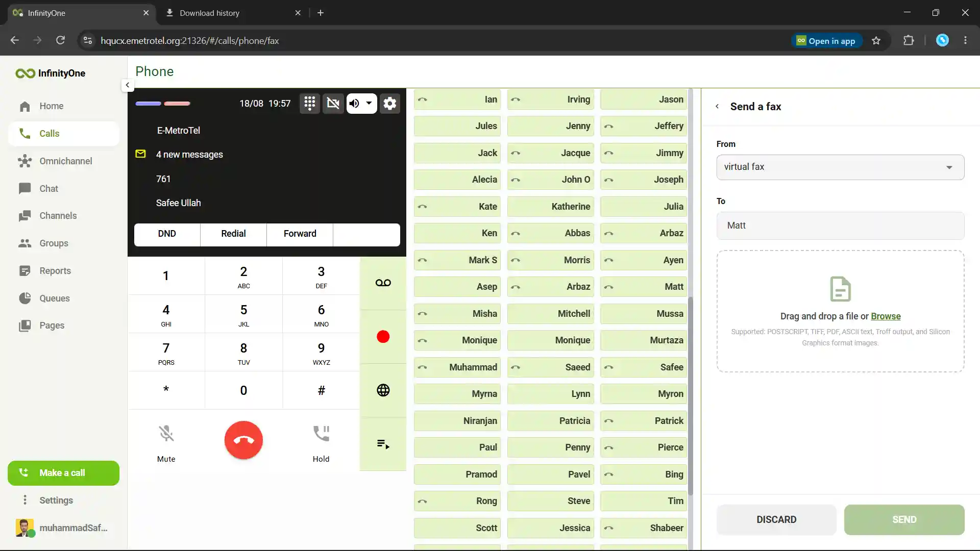This screenshot has height=551, width=980.
Task: Tap the * key on keypad
Action: click(x=166, y=390)
